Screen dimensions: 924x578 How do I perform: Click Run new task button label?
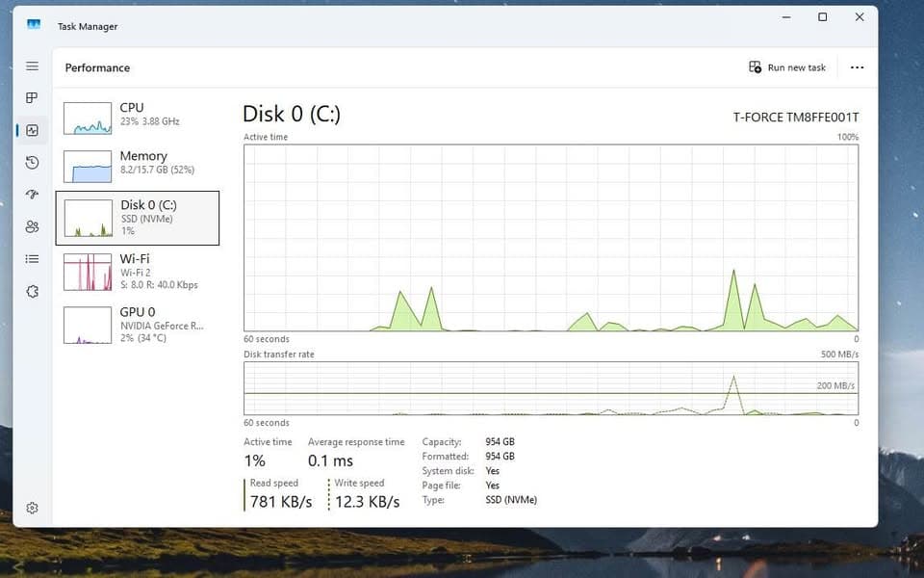[796, 67]
